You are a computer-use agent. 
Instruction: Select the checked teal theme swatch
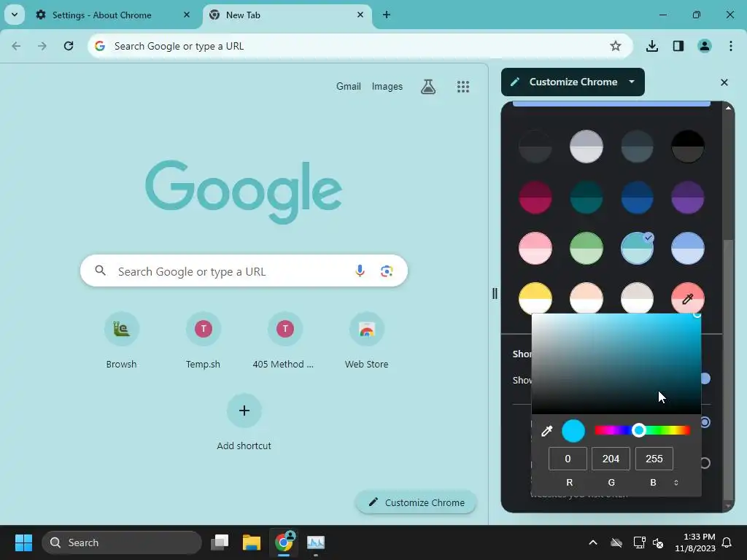click(x=637, y=248)
